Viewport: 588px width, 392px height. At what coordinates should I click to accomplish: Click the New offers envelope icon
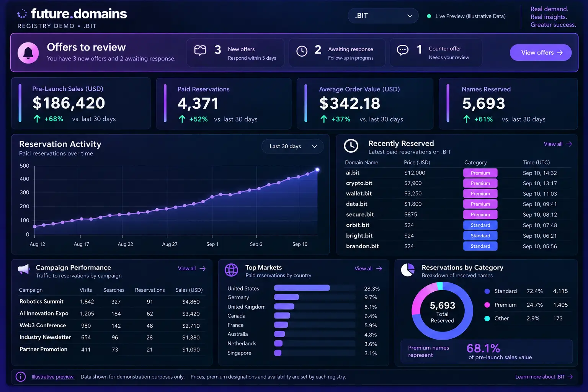[200, 50]
